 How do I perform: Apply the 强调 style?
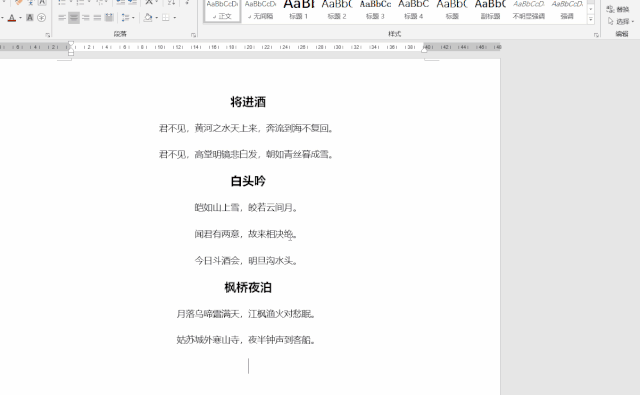567,10
